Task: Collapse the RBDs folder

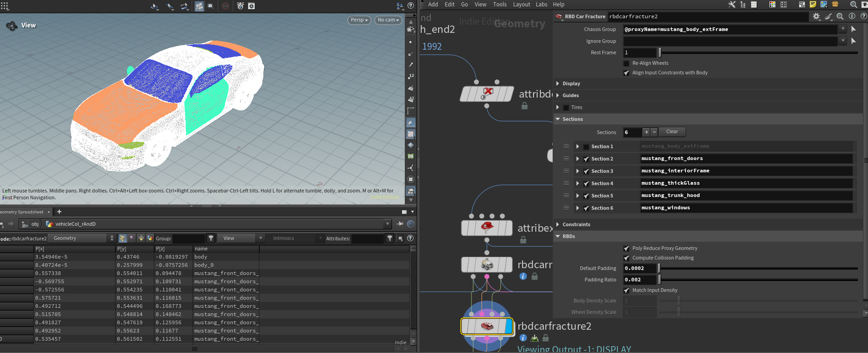Action: tap(558, 236)
